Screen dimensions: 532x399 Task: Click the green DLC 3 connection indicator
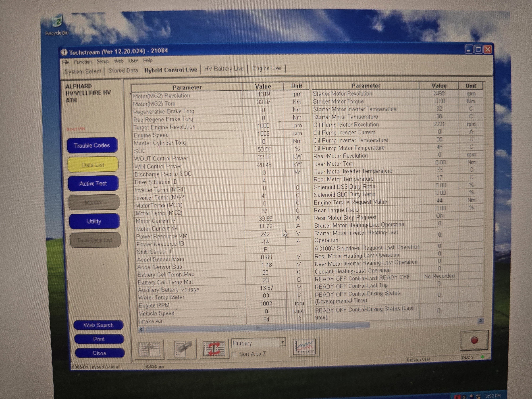tap(482, 357)
